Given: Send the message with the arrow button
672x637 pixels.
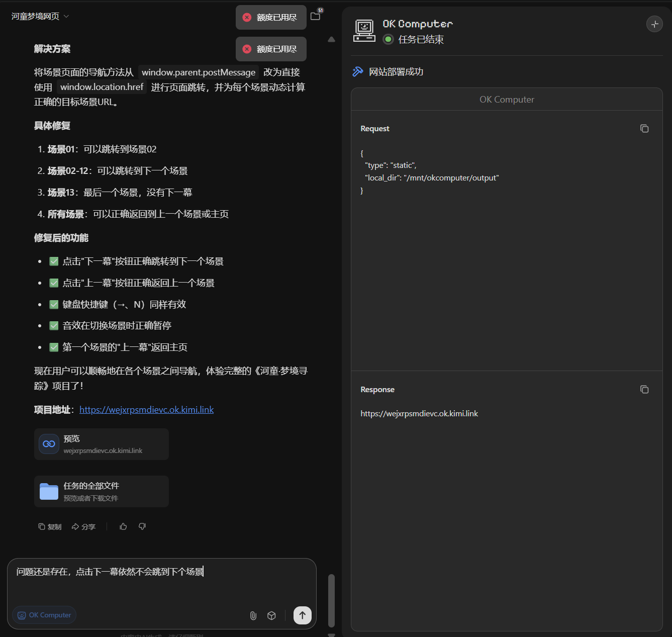Looking at the screenshot, I should coord(303,615).
